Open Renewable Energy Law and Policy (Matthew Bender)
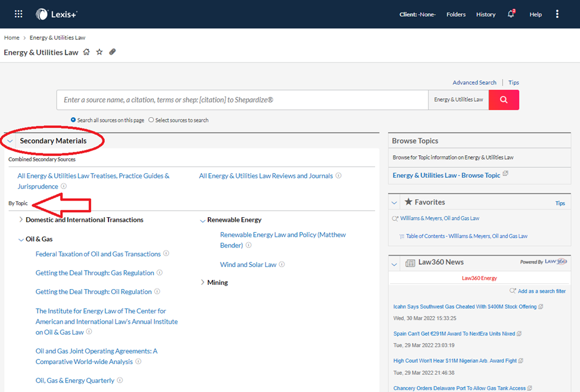 tap(283, 240)
